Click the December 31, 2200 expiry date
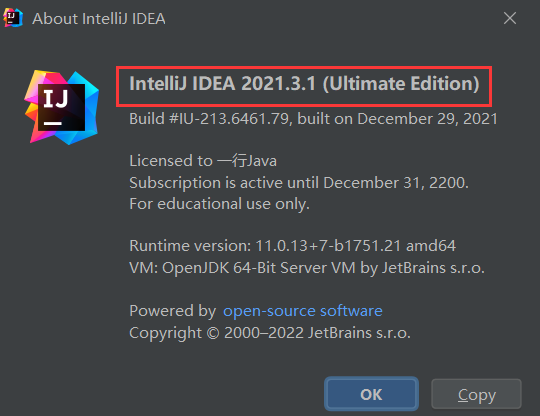The height and width of the screenshot is (416, 540). (396, 183)
